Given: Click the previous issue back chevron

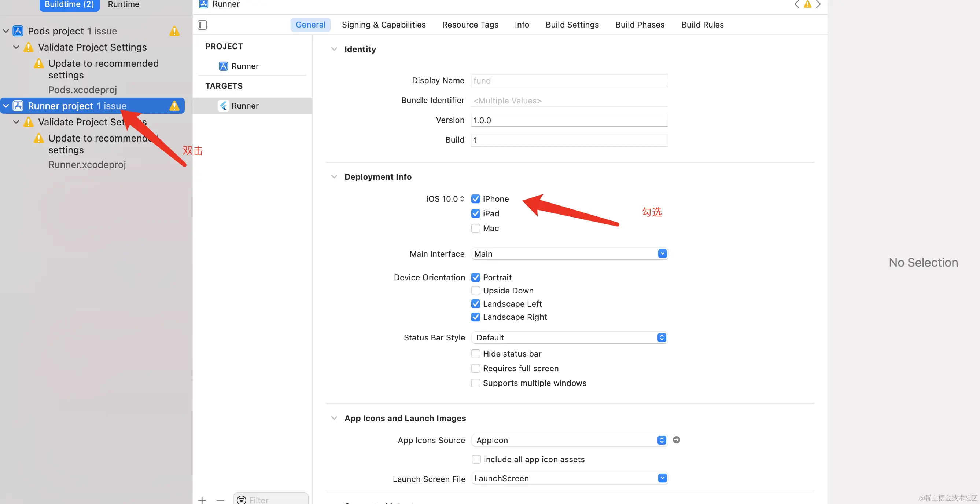Looking at the screenshot, I should (x=796, y=4).
